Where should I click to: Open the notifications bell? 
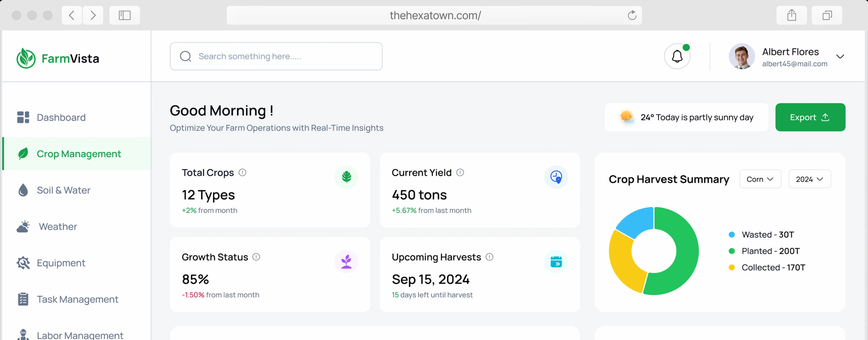(x=677, y=56)
